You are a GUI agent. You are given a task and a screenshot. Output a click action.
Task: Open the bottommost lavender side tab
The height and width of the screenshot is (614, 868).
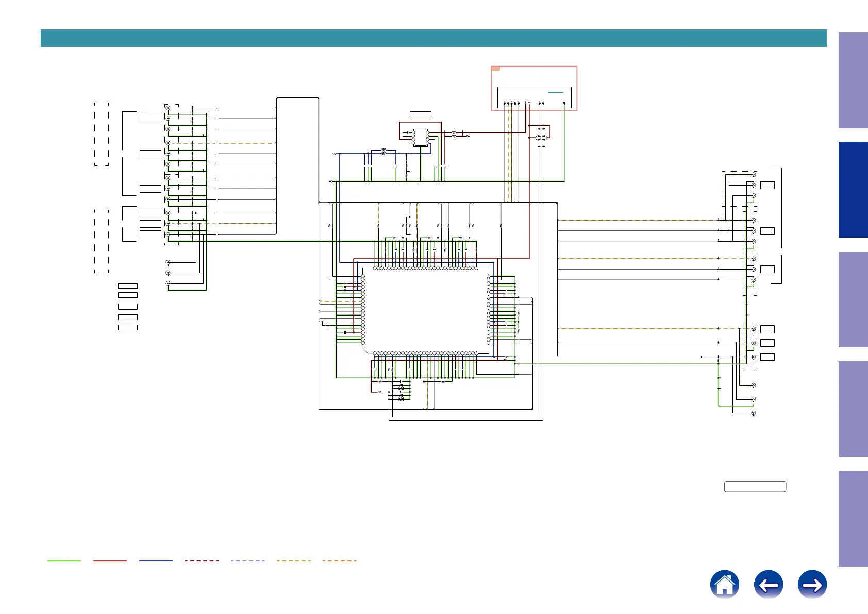pos(853,519)
